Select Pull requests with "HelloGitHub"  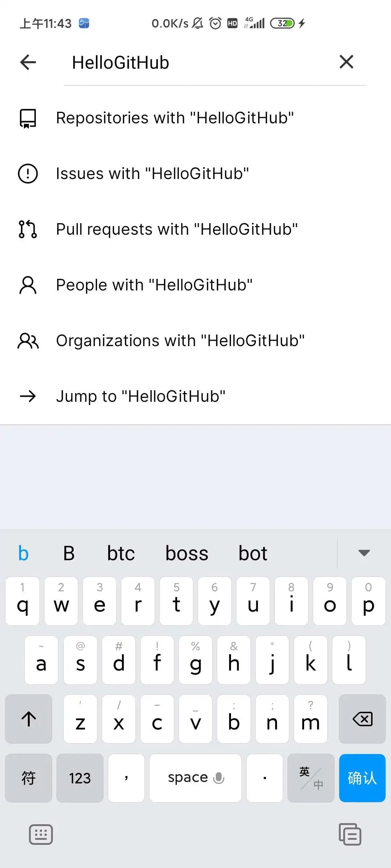195,229
